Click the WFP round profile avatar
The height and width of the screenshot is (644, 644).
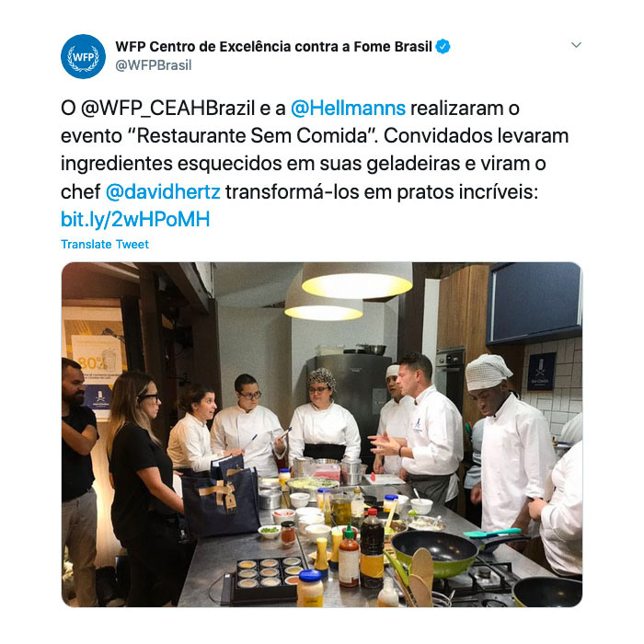coord(84,56)
